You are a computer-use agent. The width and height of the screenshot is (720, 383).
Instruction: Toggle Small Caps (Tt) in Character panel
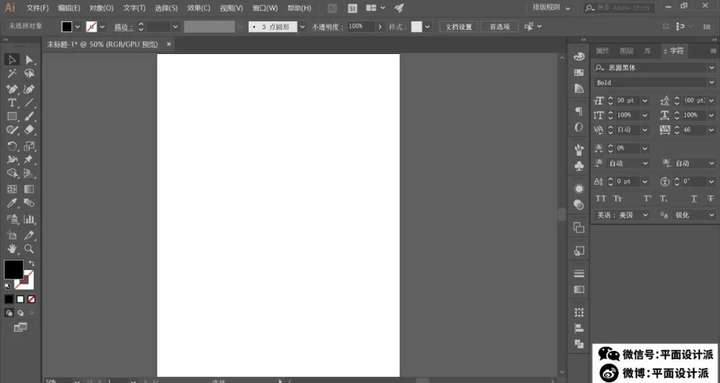pyautogui.click(x=618, y=199)
